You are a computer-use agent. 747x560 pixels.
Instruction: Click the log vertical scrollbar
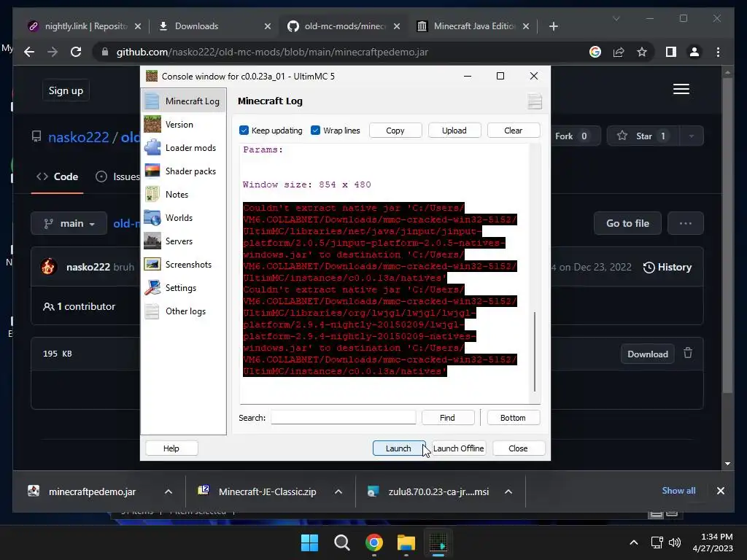pyautogui.click(x=535, y=351)
